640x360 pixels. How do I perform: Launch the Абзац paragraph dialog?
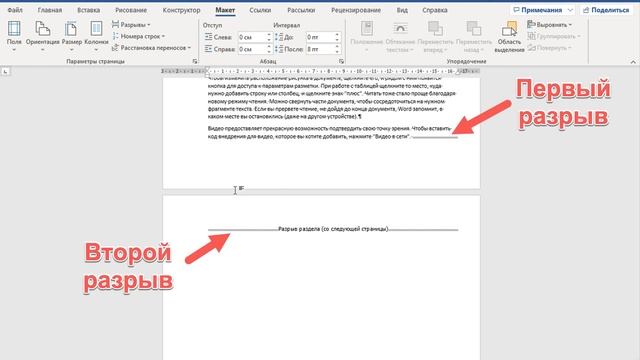click(341, 61)
